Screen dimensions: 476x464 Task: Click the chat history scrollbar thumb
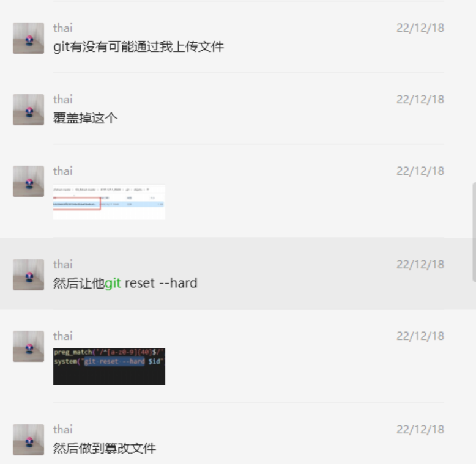pos(474,232)
